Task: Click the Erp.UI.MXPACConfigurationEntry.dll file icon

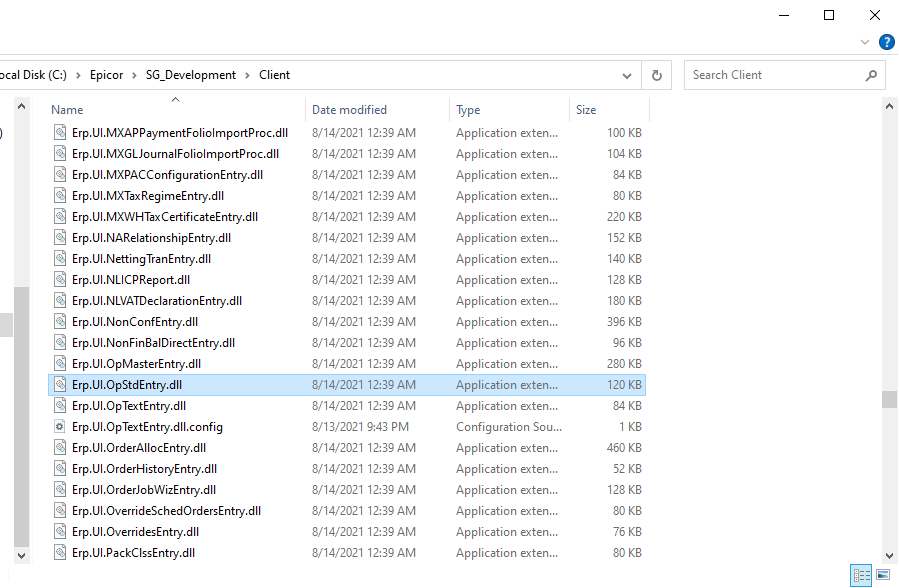Action: point(60,175)
